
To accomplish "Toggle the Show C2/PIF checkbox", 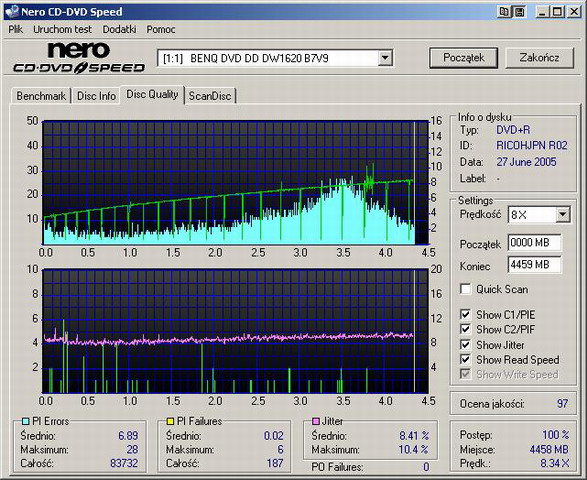I will [465, 329].
